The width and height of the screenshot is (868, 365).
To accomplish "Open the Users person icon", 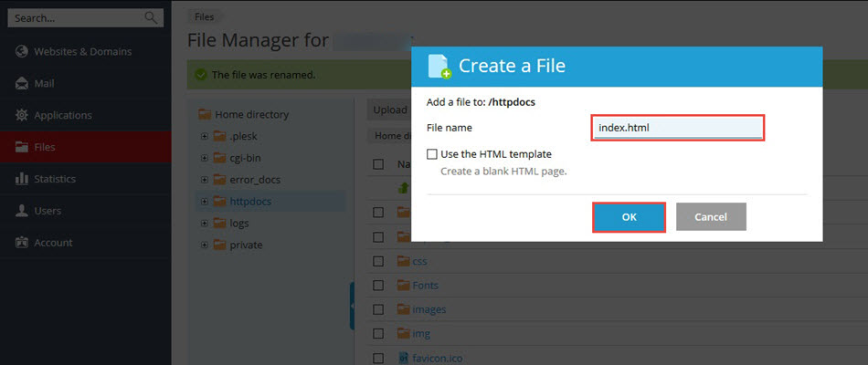I will coord(21,211).
